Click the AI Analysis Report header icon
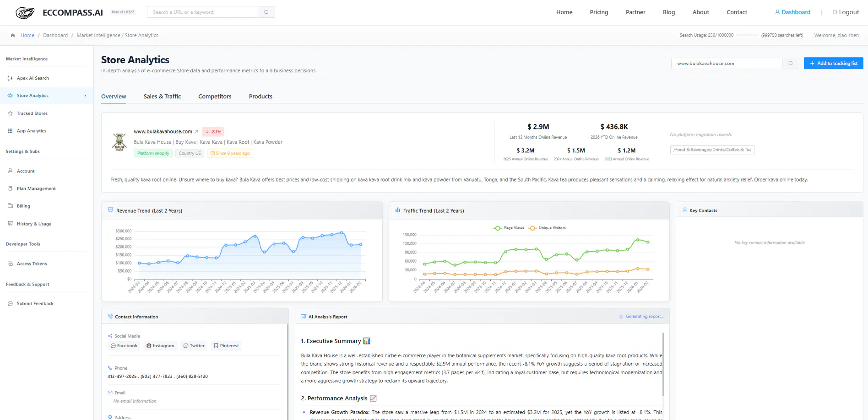This screenshot has height=420, width=868. click(x=304, y=316)
